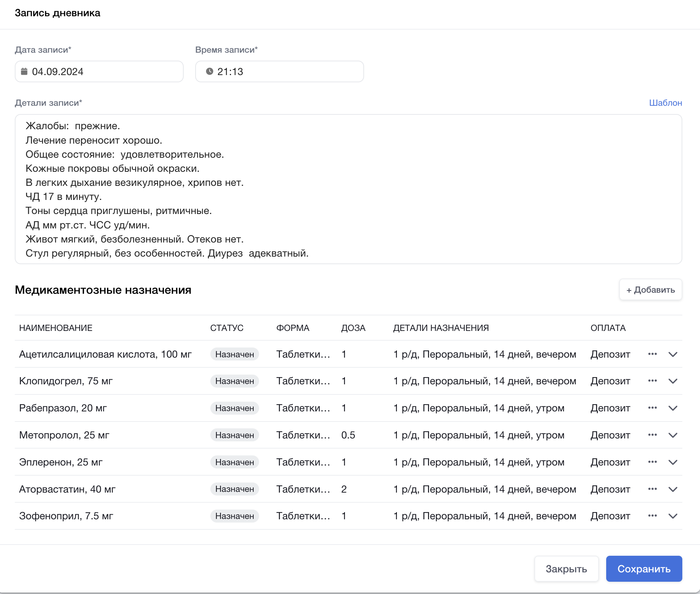Click the Шаблон template link
This screenshot has height=594, width=700.
[665, 103]
